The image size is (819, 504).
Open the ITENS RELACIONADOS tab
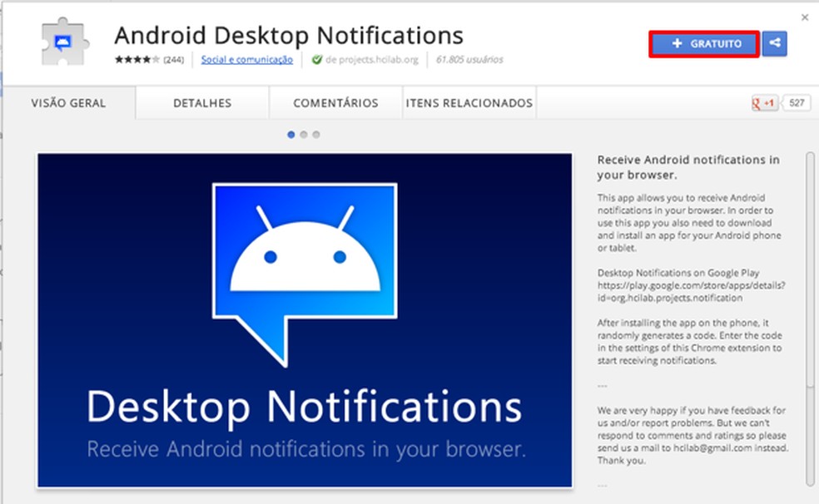(469, 103)
